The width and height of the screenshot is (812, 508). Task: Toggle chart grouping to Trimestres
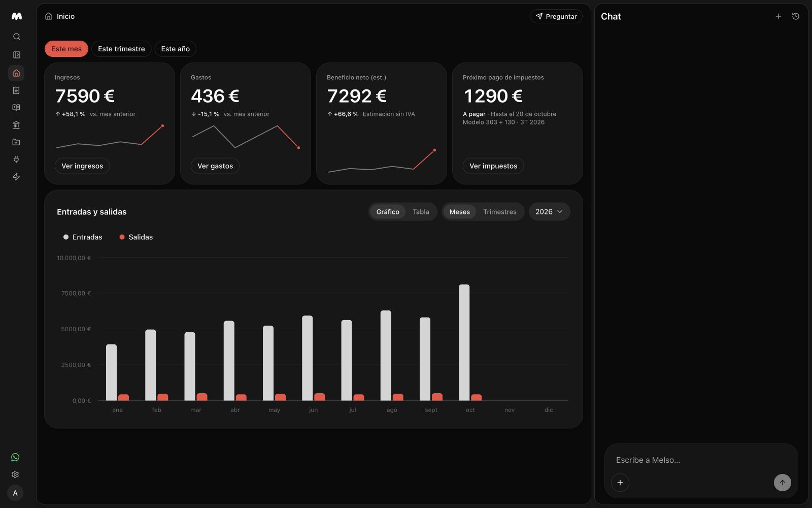tap(500, 212)
